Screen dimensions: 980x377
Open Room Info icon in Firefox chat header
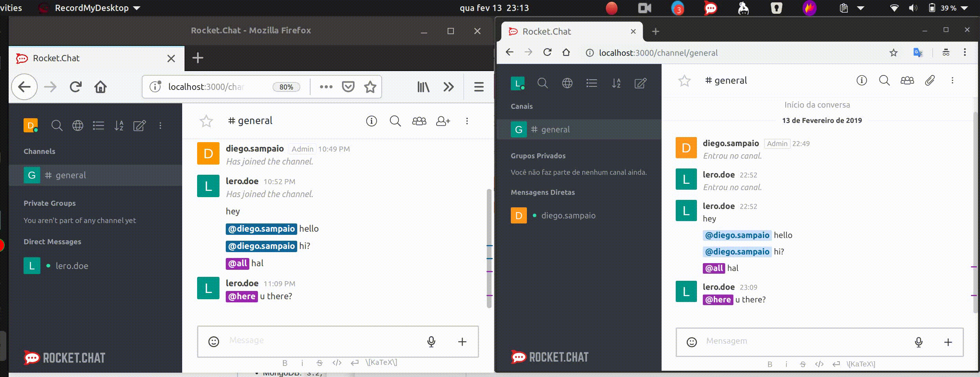click(371, 121)
